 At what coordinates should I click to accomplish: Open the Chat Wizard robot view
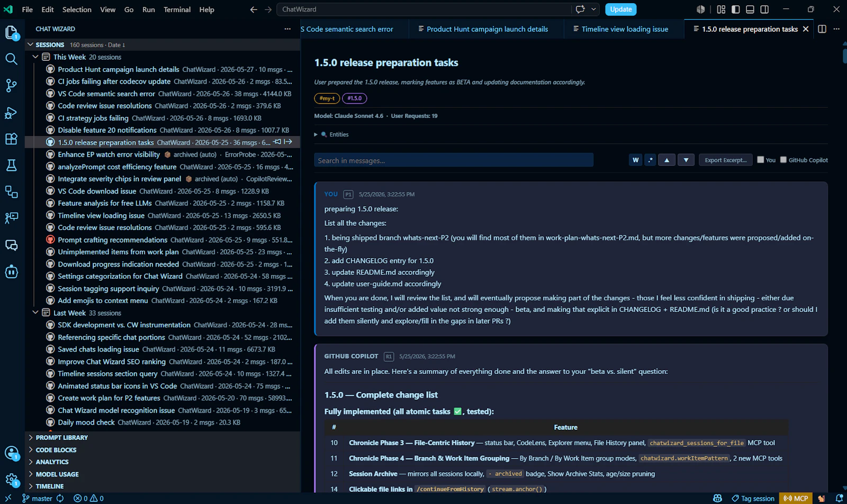point(12,272)
